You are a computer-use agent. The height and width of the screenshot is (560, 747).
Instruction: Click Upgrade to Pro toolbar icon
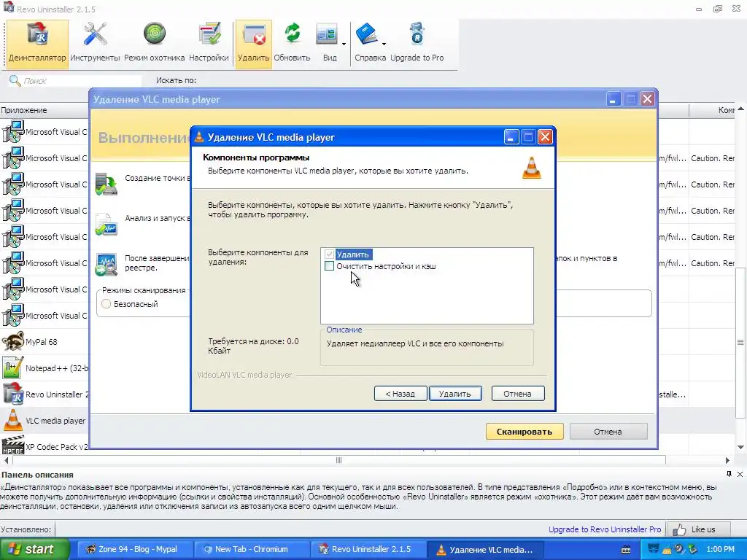(417, 44)
